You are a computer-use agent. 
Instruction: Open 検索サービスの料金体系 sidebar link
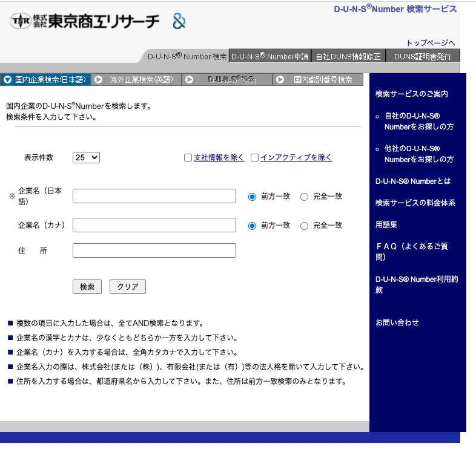[x=415, y=203]
